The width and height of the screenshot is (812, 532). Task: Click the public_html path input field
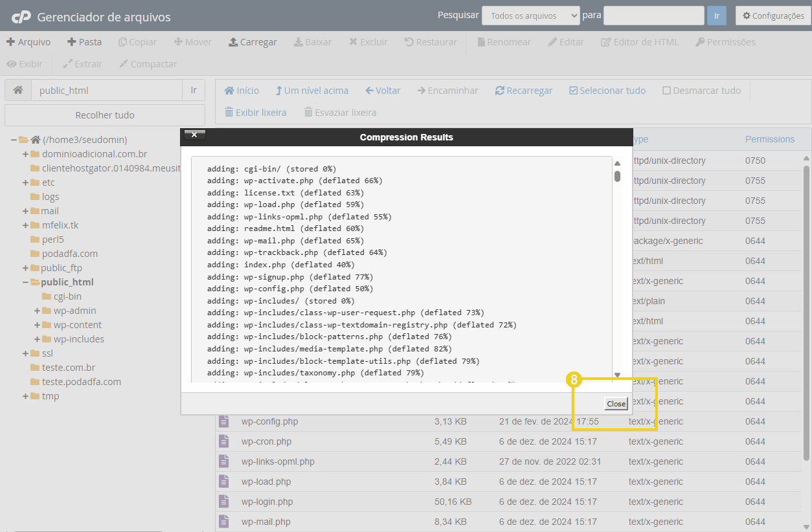(107, 90)
